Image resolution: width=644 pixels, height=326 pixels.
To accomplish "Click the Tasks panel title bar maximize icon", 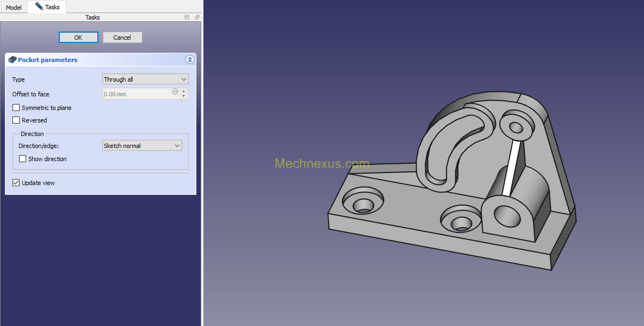I will (x=187, y=17).
